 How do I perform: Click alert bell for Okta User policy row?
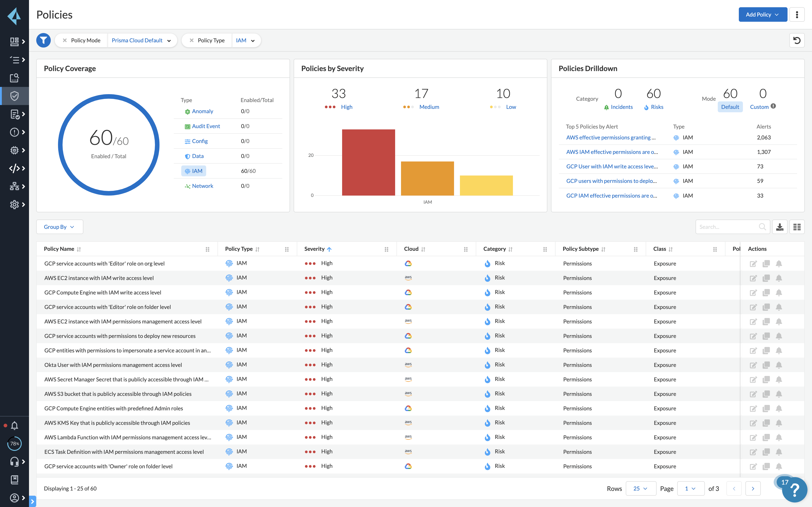779,365
